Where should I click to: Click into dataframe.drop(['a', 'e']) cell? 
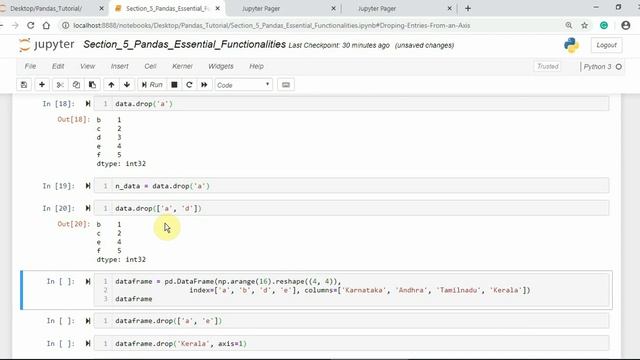(351, 321)
